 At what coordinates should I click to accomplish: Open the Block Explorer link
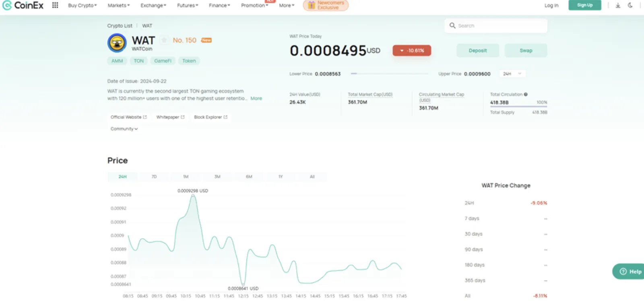point(211,117)
